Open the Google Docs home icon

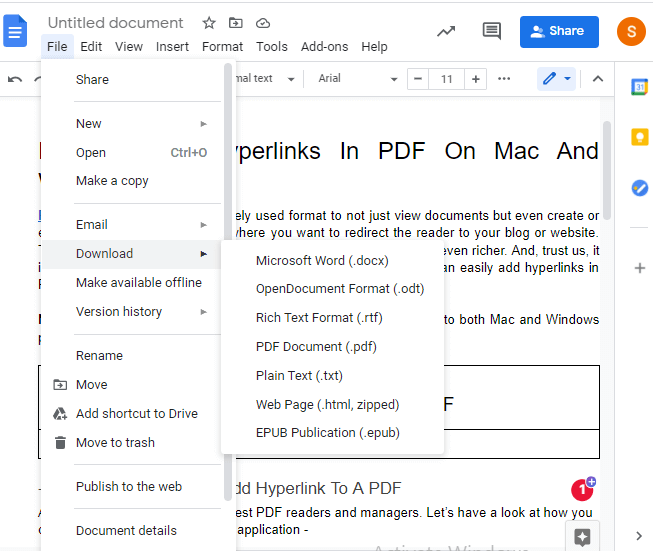coord(15,31)
